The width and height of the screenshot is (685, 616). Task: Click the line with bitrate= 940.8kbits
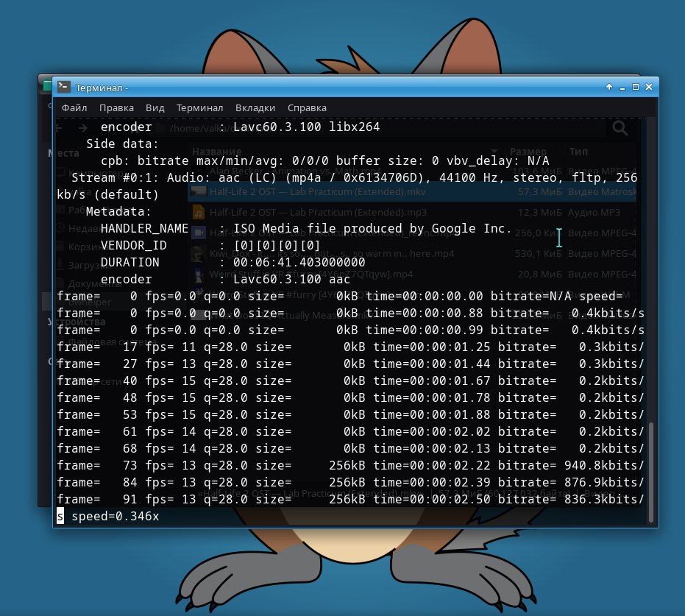350,465
